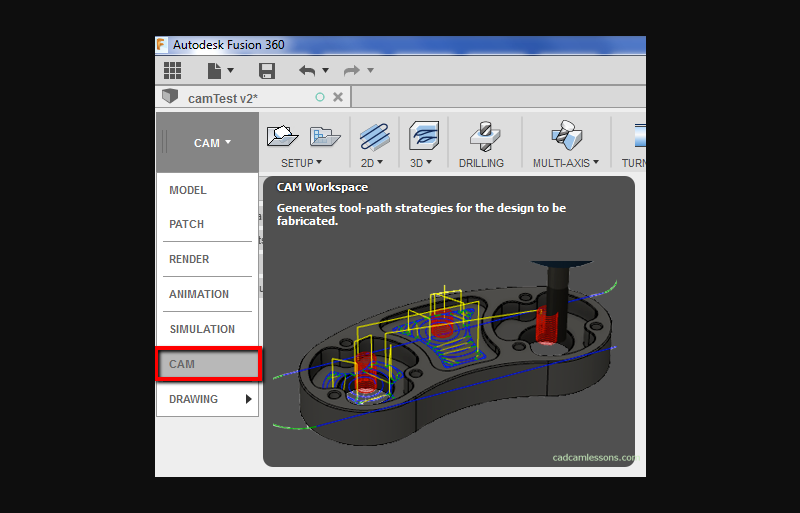The width and height of the screenshot is (800, 513).
Task: Choose MODEL workspace from the list
Action: click(207, 190)
